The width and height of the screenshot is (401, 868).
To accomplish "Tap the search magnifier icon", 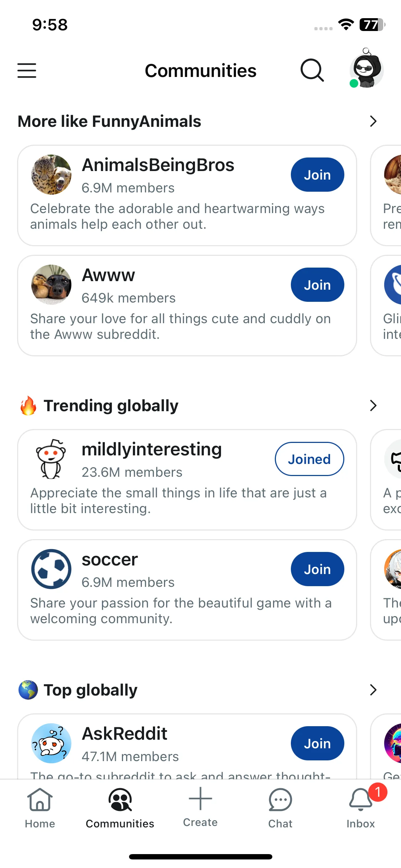I will pos(312,70).
